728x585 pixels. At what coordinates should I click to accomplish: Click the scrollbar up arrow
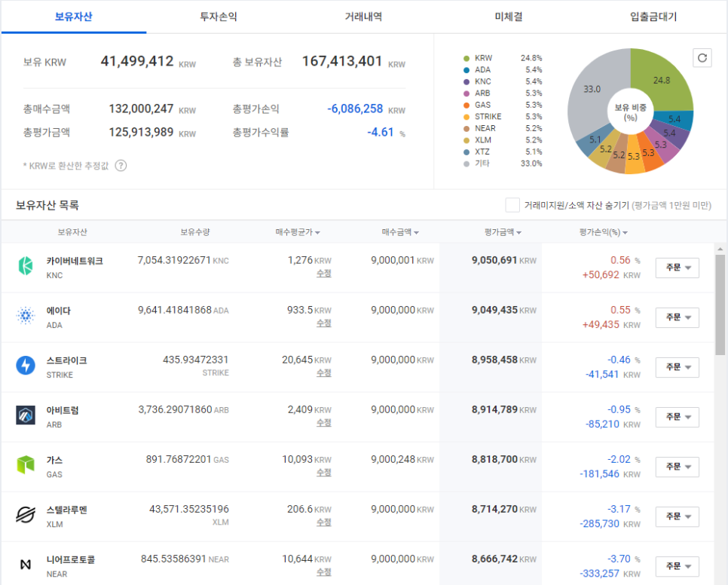(720, 249)
